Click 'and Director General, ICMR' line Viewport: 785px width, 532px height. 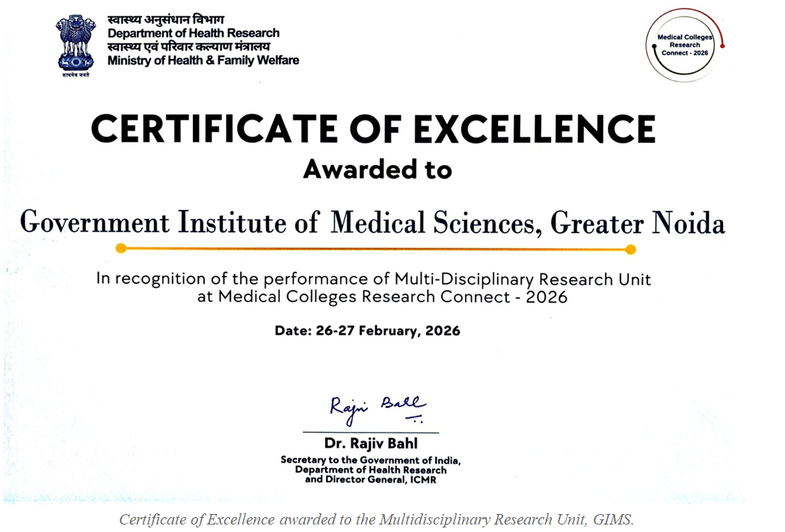(371, 480)
